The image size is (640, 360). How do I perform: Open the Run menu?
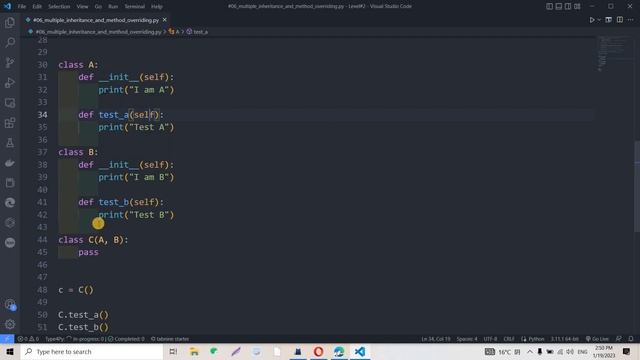click(113, 7)
